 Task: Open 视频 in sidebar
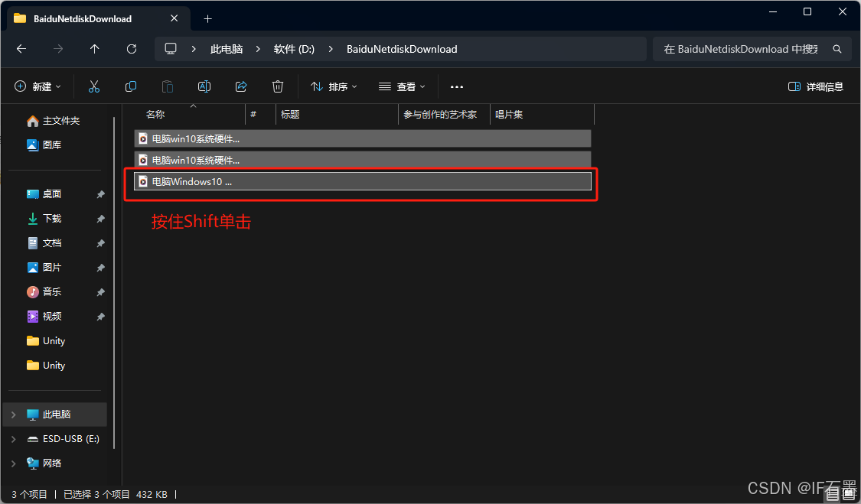[x=44, y=316]
